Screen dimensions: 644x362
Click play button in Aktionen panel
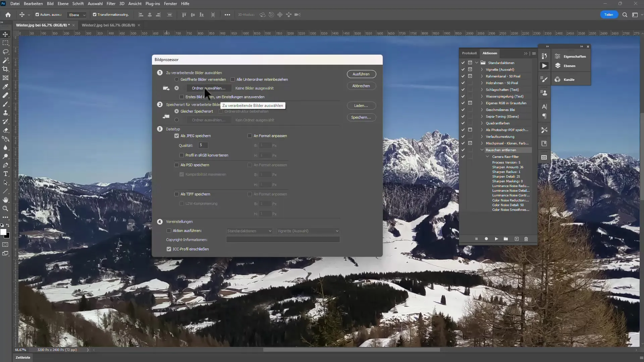click(496, 239)
